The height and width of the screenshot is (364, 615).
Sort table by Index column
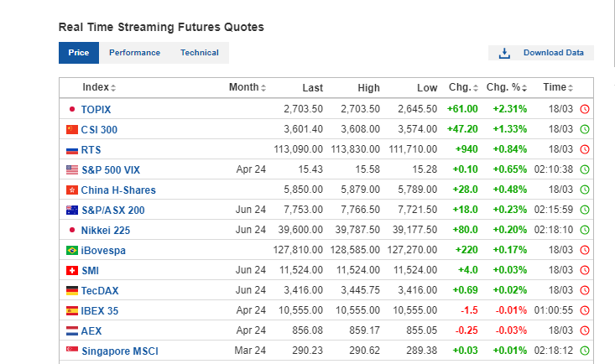click(x=99, y=87)
